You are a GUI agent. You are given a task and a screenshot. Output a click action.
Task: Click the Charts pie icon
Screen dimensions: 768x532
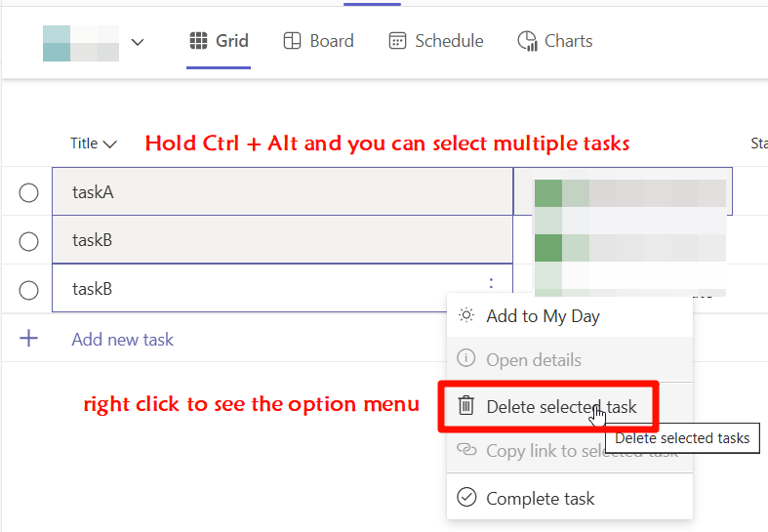click(x=528, y=41)
